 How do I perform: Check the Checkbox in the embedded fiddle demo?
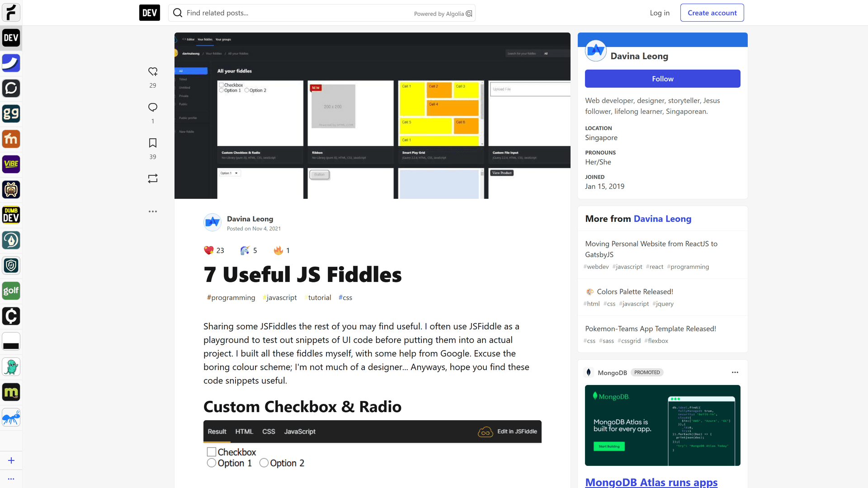(x=212, y=452)
